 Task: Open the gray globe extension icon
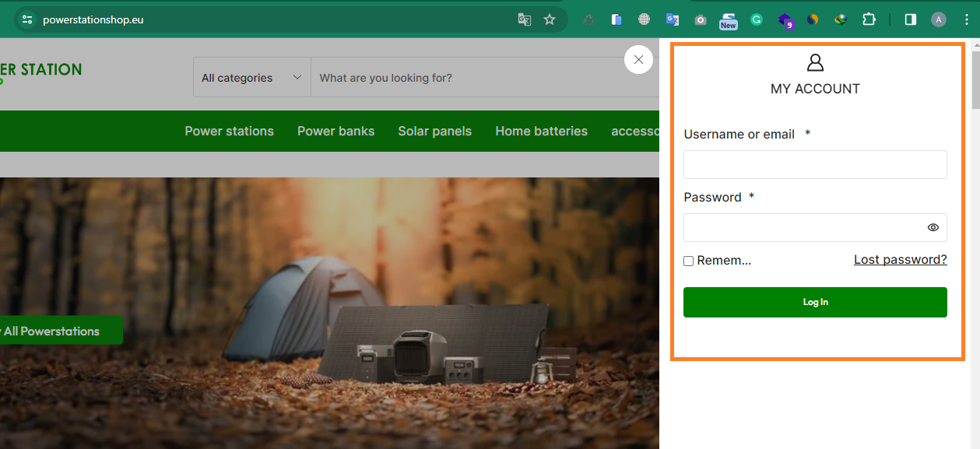click(644, 19)
